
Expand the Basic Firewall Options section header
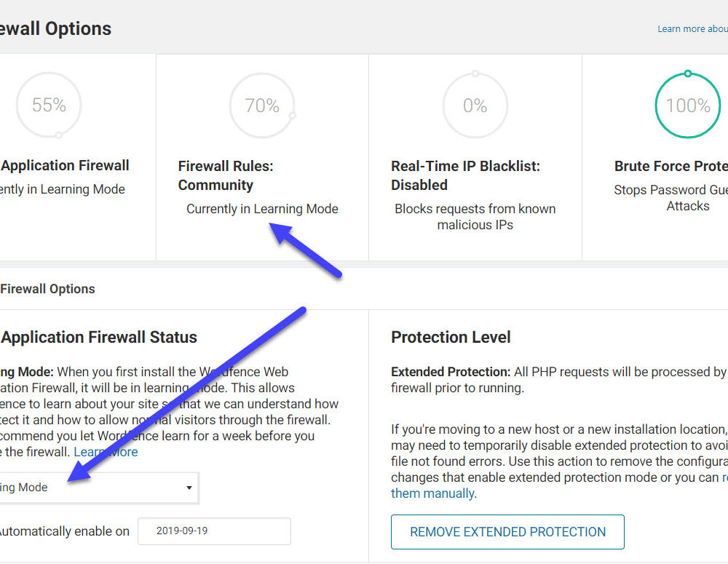(x=47, y=289)
